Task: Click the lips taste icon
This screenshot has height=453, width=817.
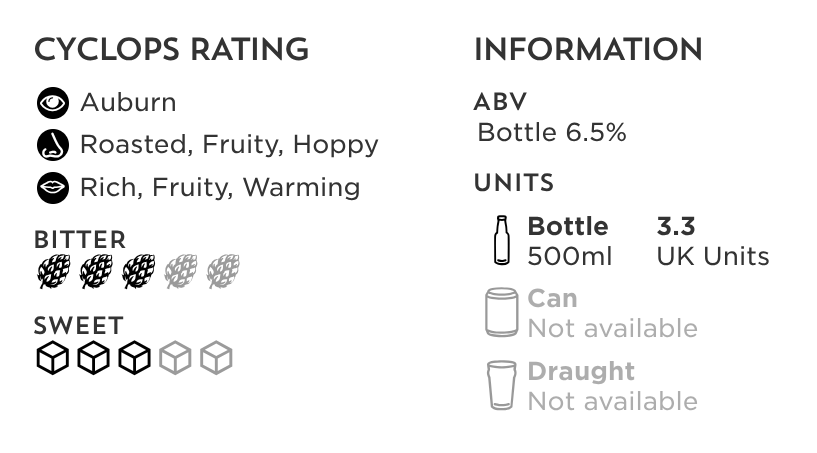Action: pos(53,188)
